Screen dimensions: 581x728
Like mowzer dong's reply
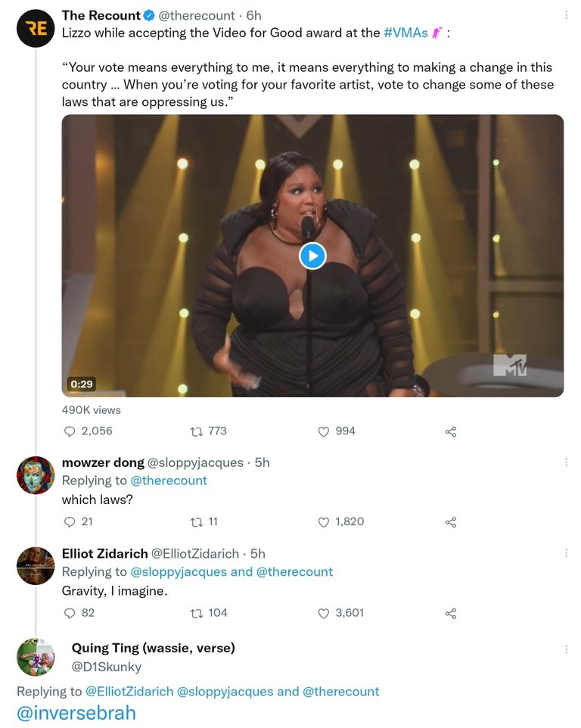pos(324,522)
